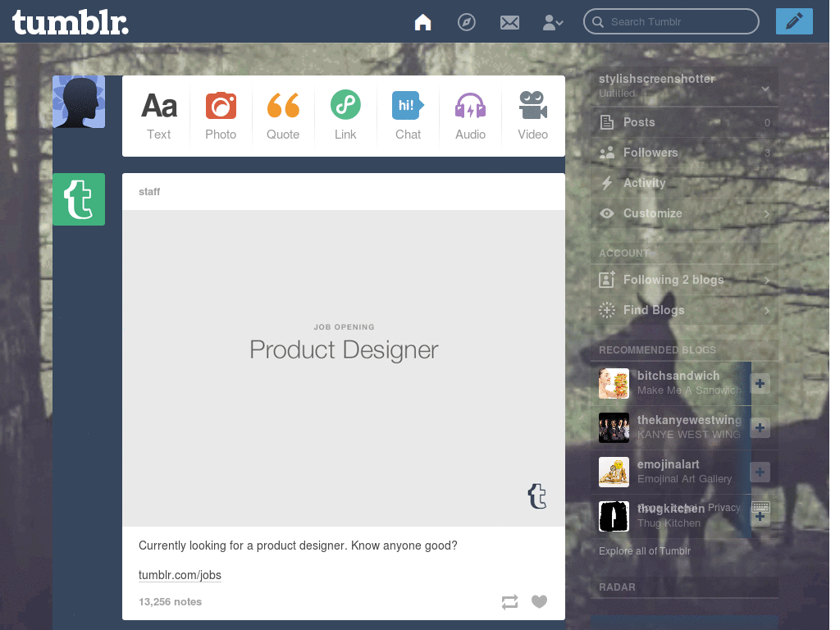Click the Followers people icon
The width and height of the screenshot is (840, 630).
606,153
